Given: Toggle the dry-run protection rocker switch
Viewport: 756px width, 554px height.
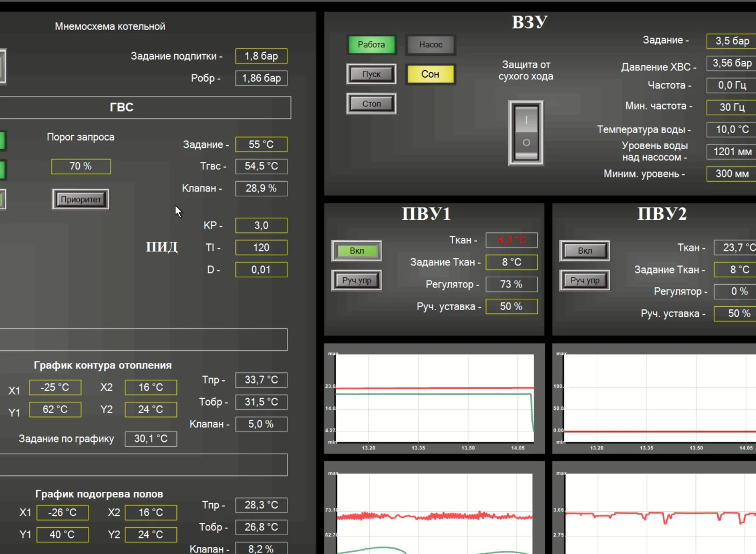Looking at the screenshot, I should (526, 132).
